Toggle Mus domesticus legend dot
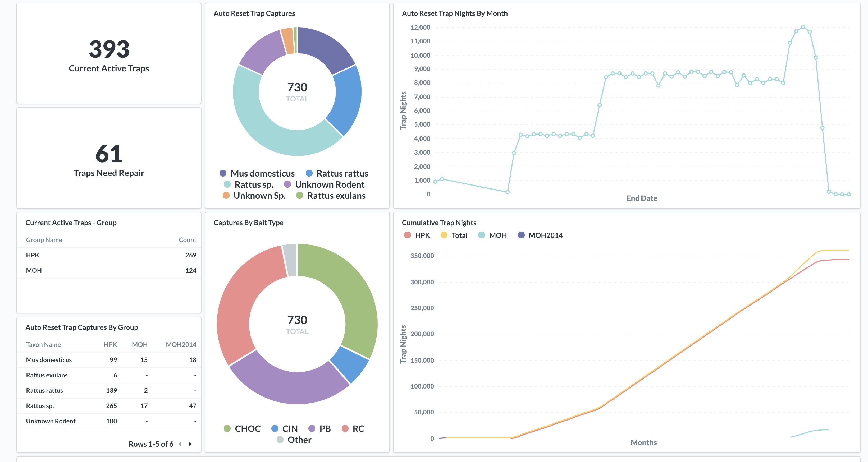Viewport: 868px width, 462px height. coord(223,173)
